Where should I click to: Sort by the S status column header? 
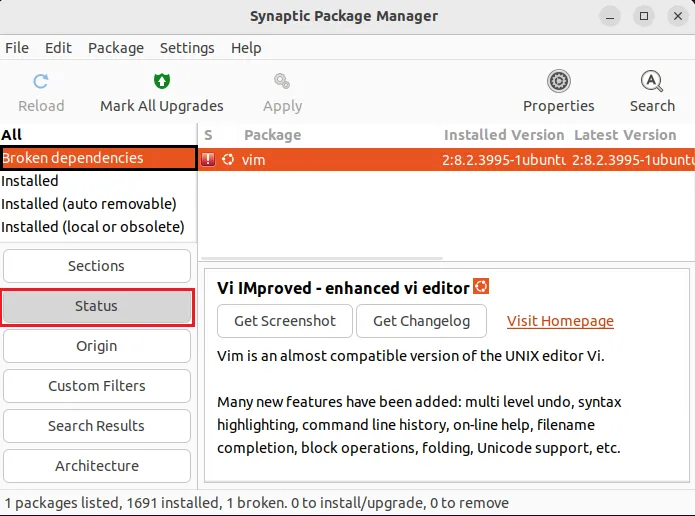(208, 135)
